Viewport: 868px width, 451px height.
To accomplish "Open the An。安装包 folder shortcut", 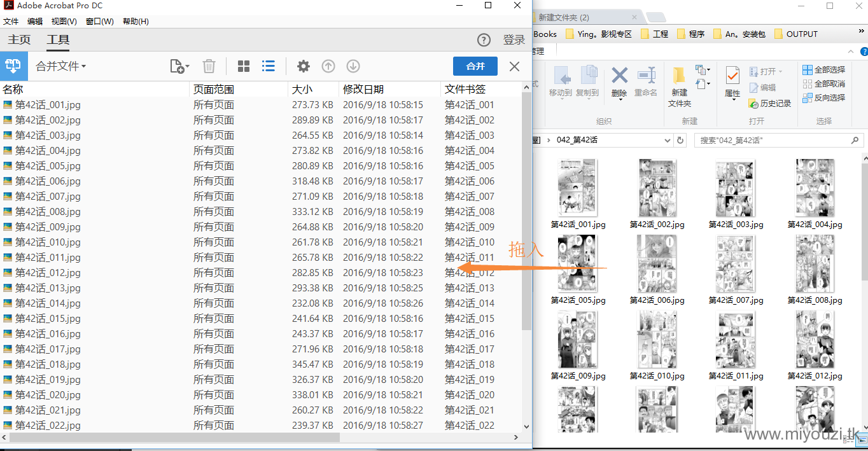I will click(x=739, y=34).
